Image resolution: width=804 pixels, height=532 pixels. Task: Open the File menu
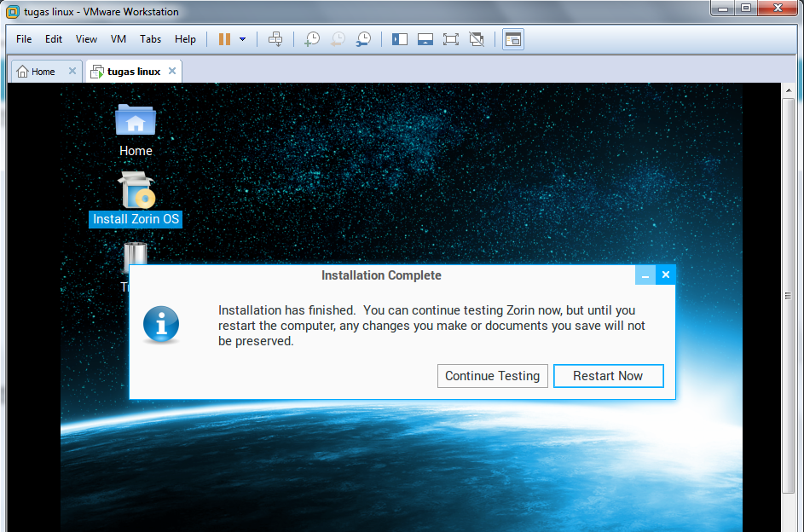point(24,39)
